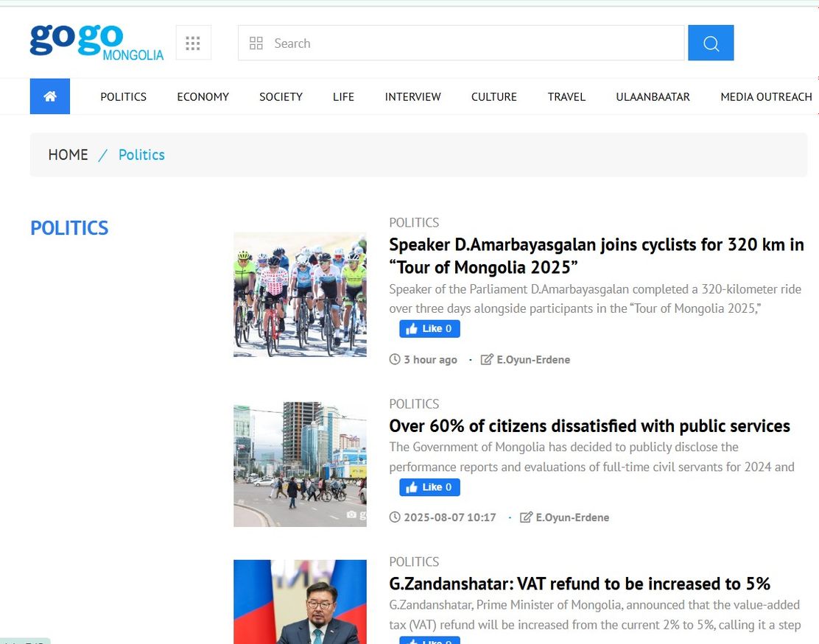
Task: Click the clock icon beside 3 hour ago
Action: (x=395, y=359)
